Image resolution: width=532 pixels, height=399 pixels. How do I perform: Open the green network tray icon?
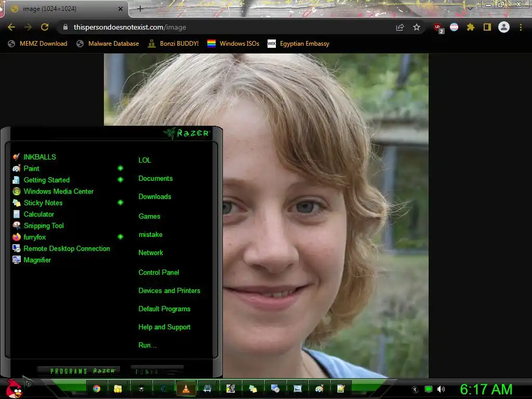(x=429, y=389)
